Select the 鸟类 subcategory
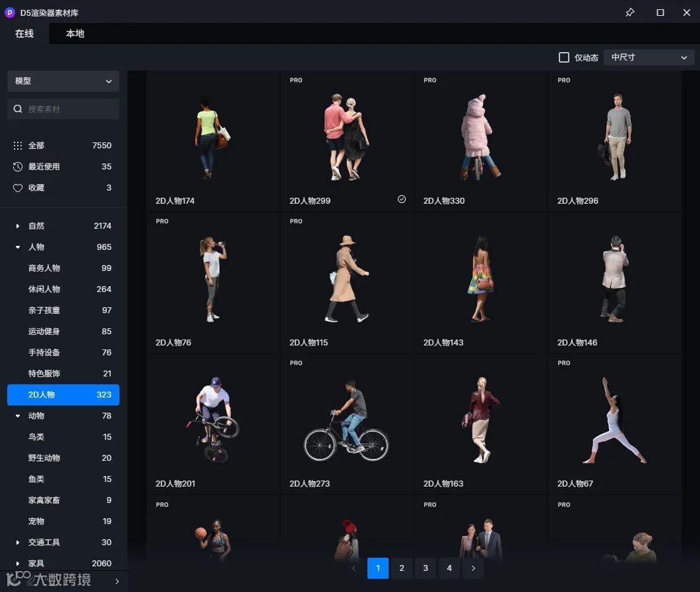Viewport: 700px width, 592px height. coord(63,437)
